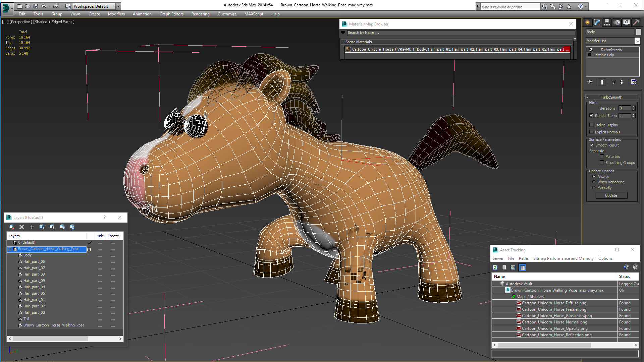This screenshot has height=362, width=644.
Task: Select the Always update option
Action: click(x=594, y=177)
